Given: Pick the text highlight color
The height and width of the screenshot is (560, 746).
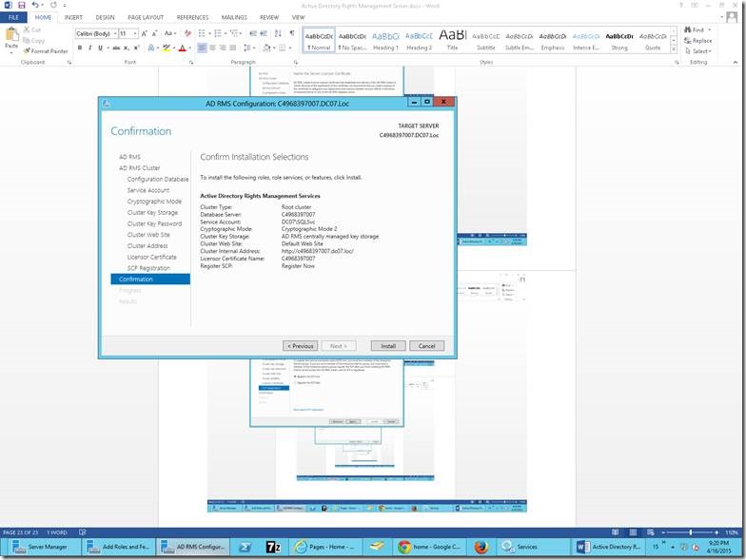Looking at the screenshot, I should [x=166, y=48].
